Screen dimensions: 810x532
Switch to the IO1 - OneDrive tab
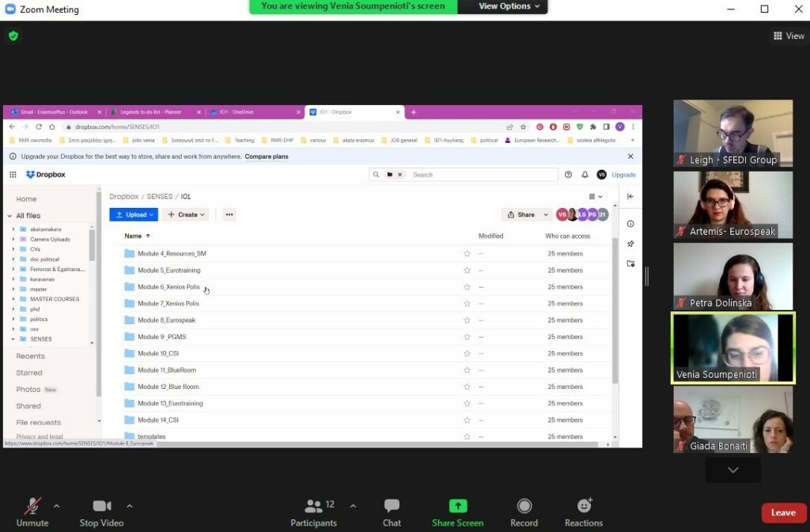click(x=255, y=112)
